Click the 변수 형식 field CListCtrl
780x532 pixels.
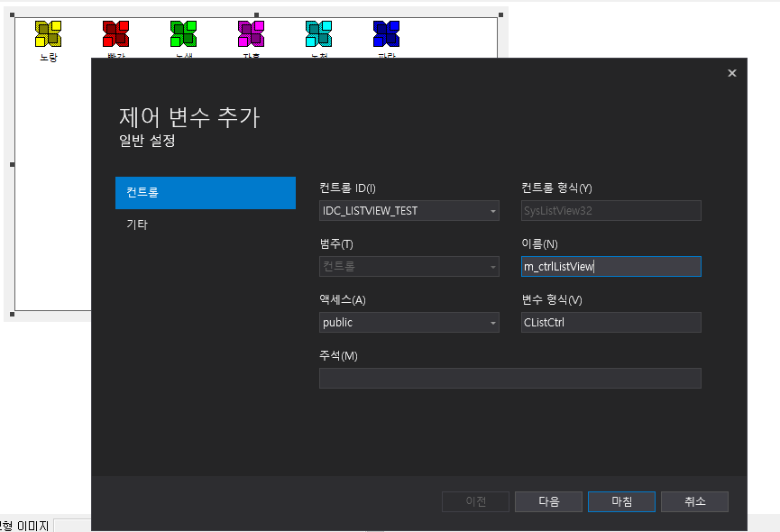pyautogui.click(x=610, y=322)
